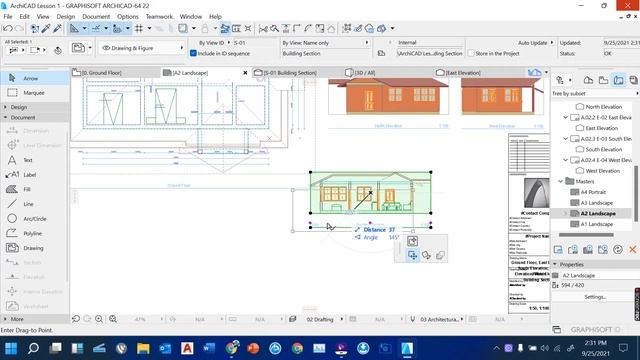Image resolution: width=640 pixels, height=360 pixels.
Task: Open the View Map icon in Navigator
Action: (x=603, y=80)
